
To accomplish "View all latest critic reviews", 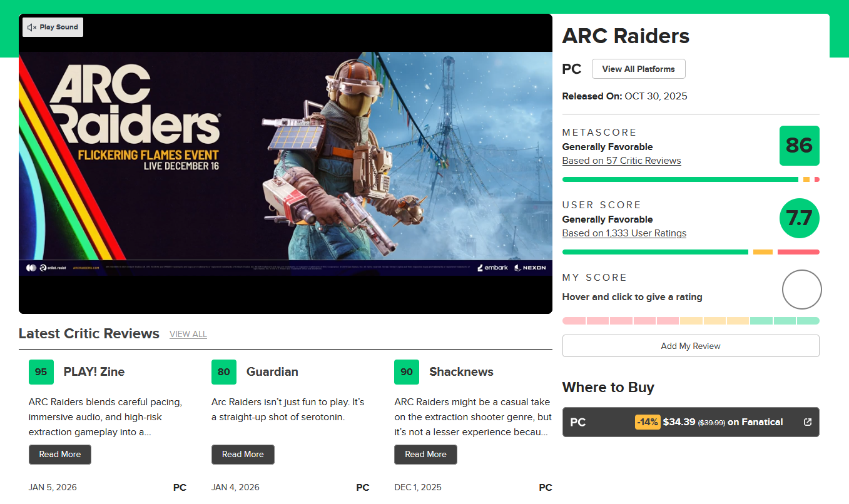I will [x=188, y=335].
